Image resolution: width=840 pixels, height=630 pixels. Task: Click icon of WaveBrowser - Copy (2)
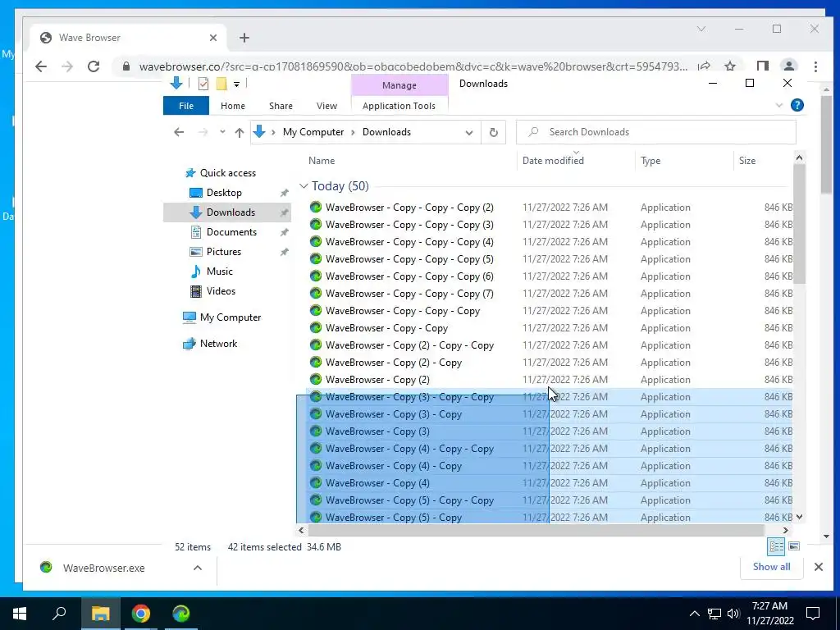pos(316,379)
